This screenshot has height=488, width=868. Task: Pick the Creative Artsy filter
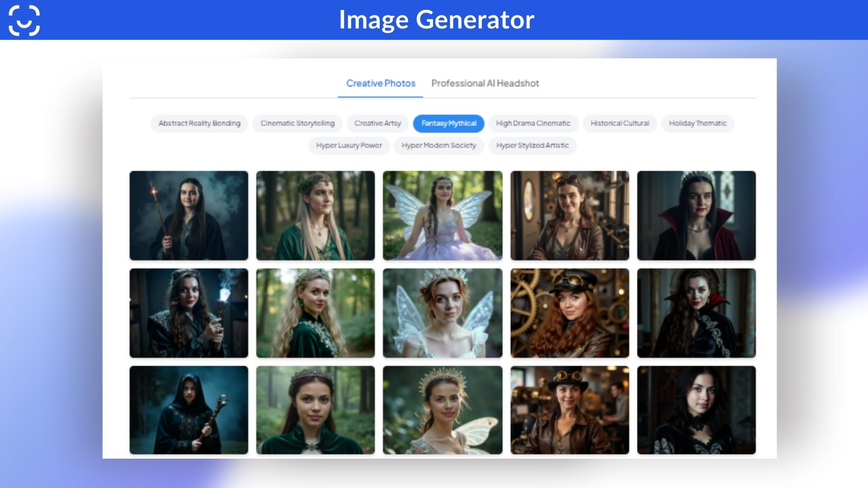coord(377,123)
